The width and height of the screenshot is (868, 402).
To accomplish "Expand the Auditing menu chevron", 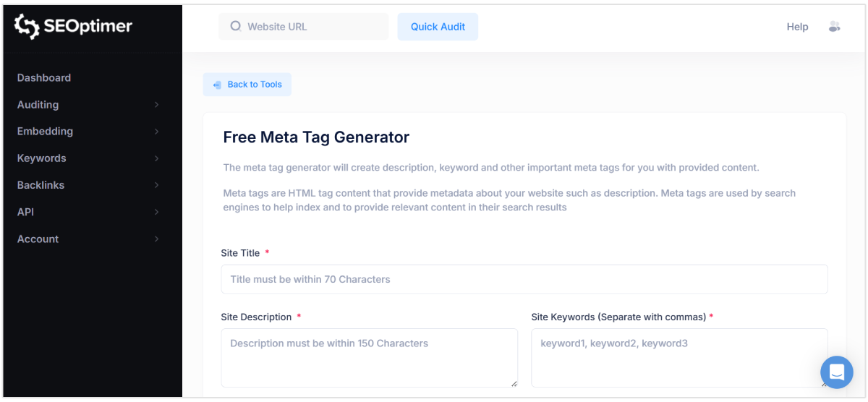I will (156, 105).
